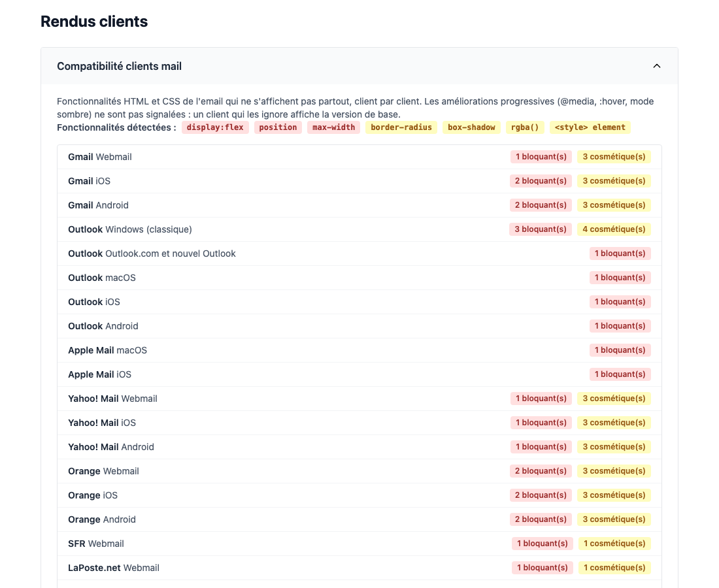Click Outlook Windows' 3 bloquant(s) badge
The image size is (719, 588).
pos(541,229)
